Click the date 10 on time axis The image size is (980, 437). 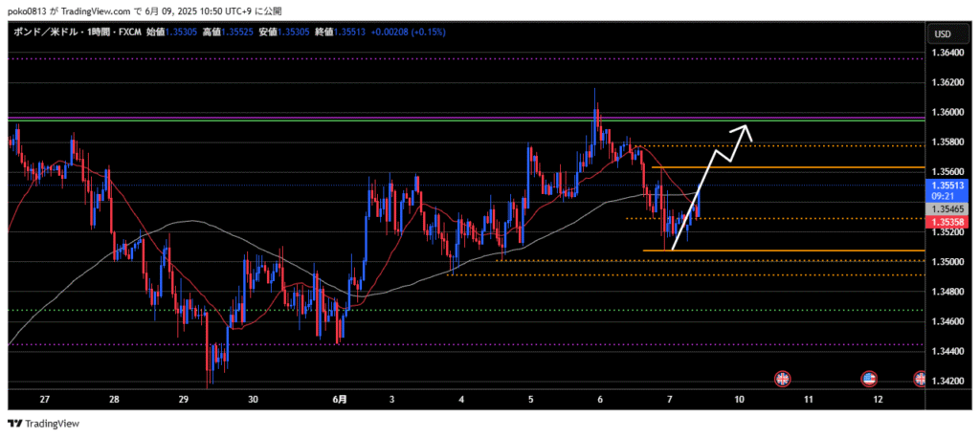click(739, 399)
